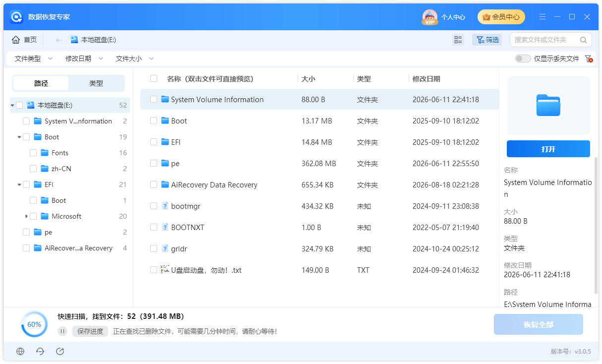Click the globe language icon
The height and width of the screenshot is (364, 602).
pos(20,351)
